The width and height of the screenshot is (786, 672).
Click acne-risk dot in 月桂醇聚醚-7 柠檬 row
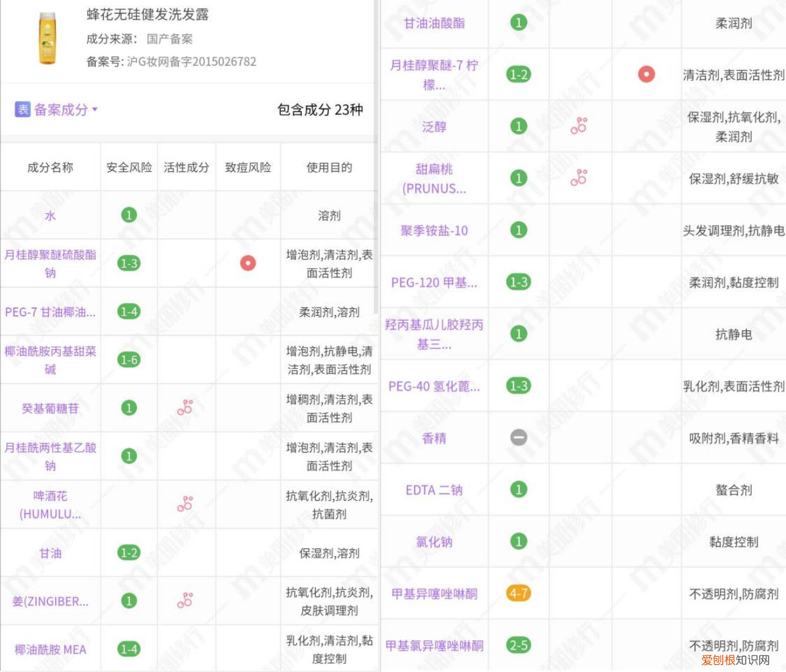pos(645,74)
